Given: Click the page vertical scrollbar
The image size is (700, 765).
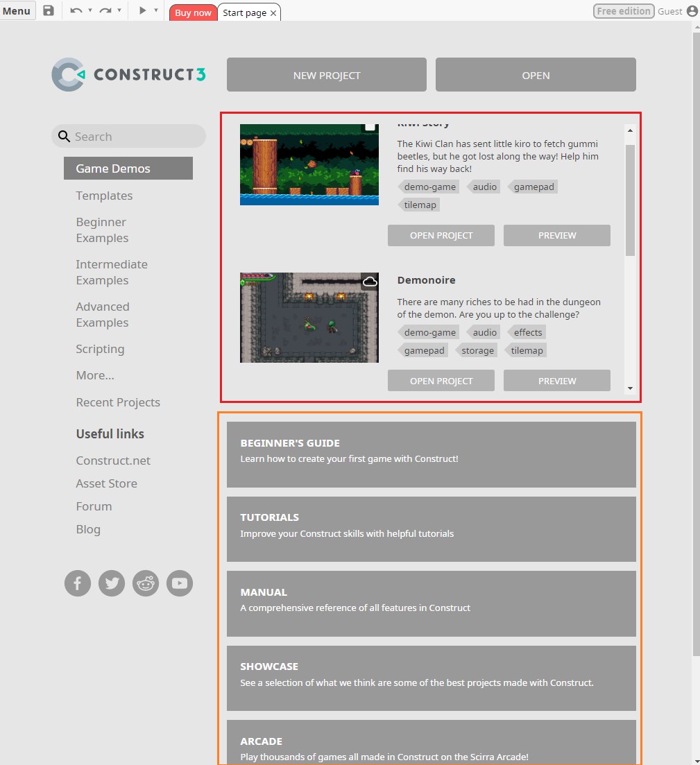Looking at the screenshot, I should [696, 344].
